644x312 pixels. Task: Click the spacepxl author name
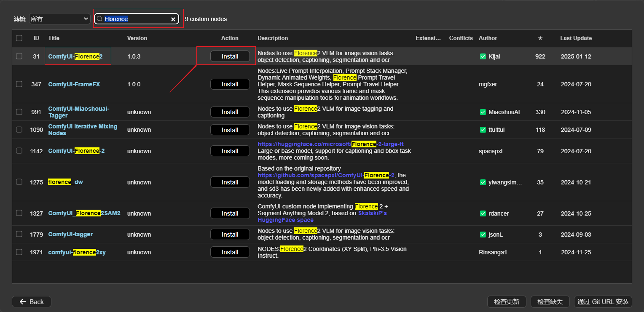tap(491, 151)
